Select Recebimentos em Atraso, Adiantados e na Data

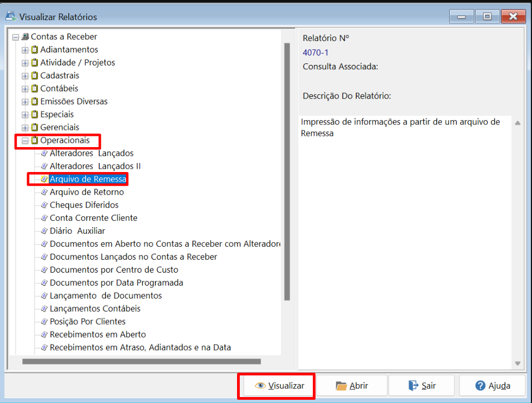point(141,347)
